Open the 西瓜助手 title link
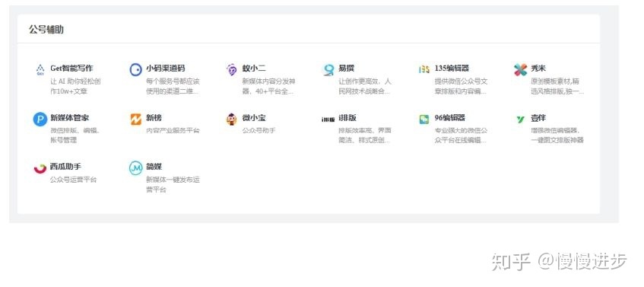 [x=65, y=167]
